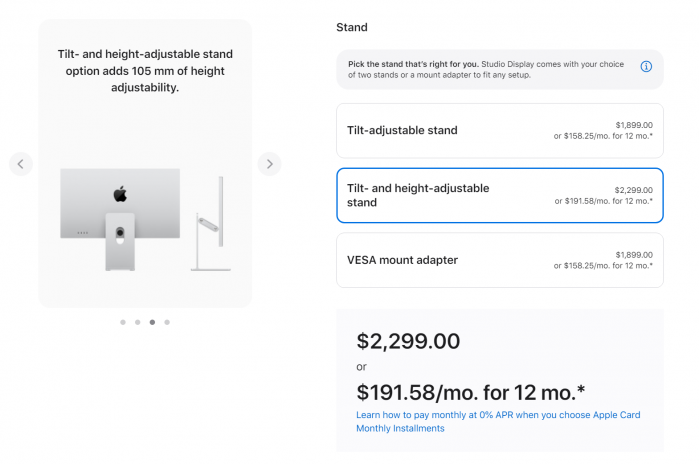Click the side-view stand image
700x464 pixels.
point(211,223)
